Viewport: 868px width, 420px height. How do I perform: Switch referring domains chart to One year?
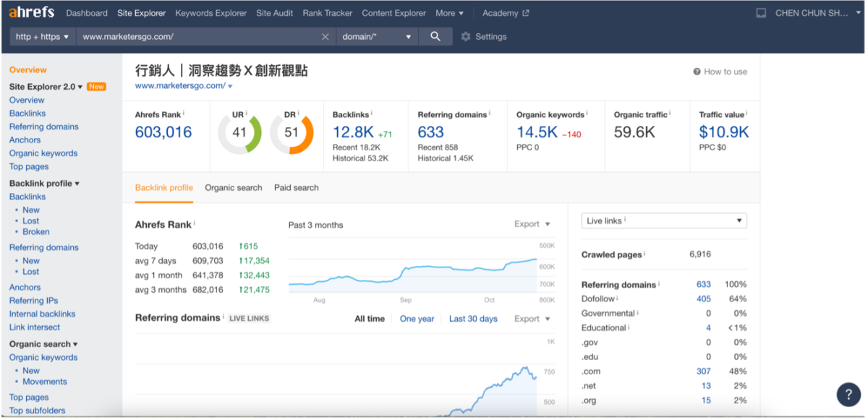[x=417, y=319]
